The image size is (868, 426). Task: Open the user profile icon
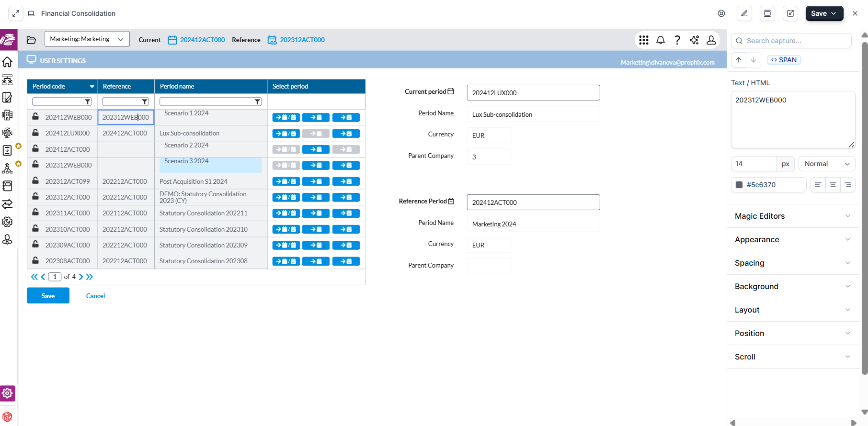click(711, 40)
